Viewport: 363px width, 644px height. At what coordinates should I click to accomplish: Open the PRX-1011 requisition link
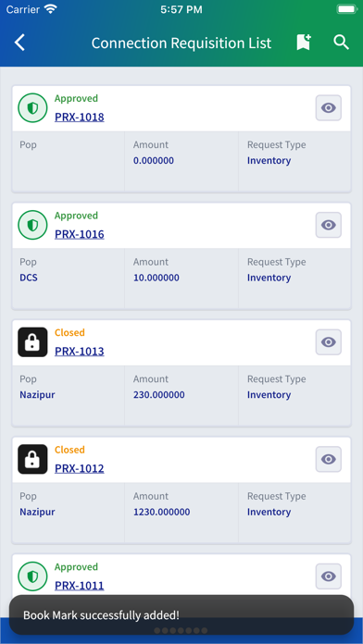tap(80, 586)
